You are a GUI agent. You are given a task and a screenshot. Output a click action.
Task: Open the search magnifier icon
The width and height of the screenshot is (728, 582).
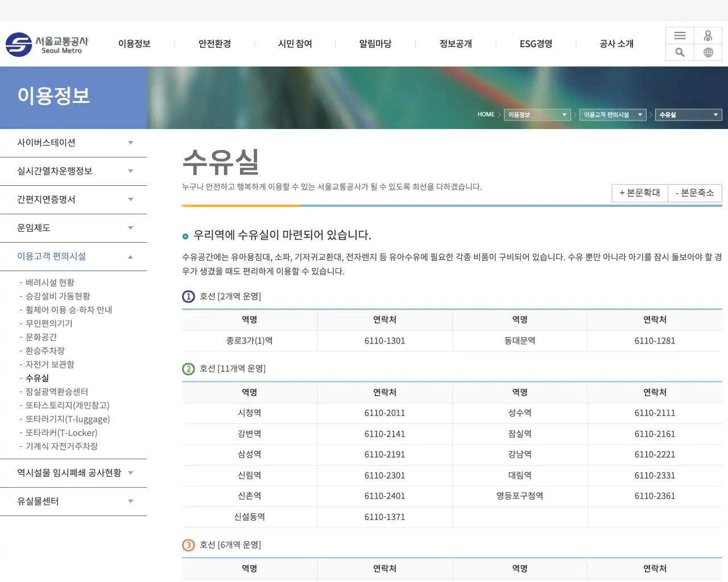680,52
